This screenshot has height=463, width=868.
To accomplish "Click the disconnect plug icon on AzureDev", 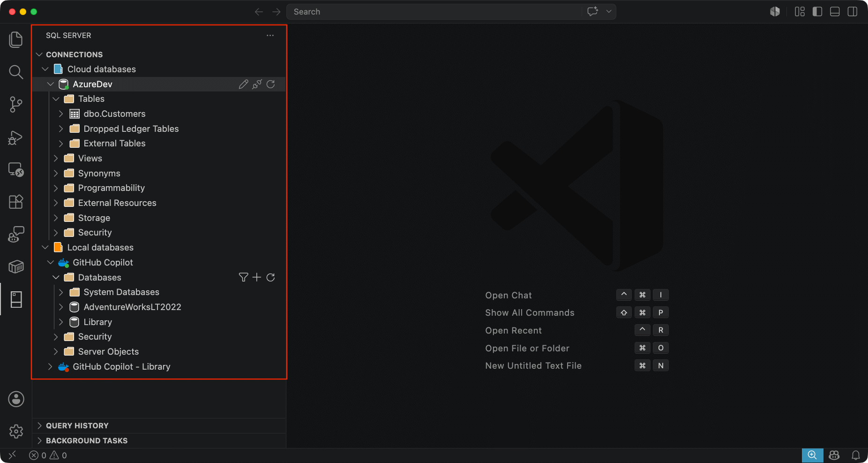I will (257, 84).
